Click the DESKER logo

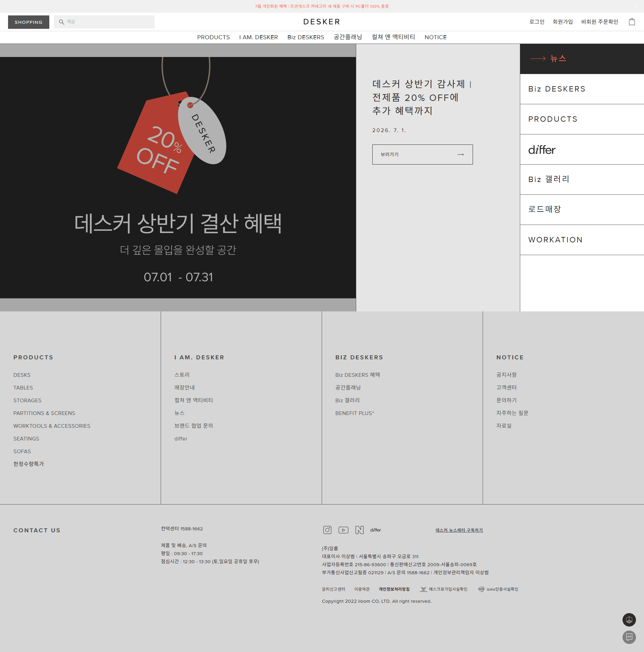(x=321, y=22)
